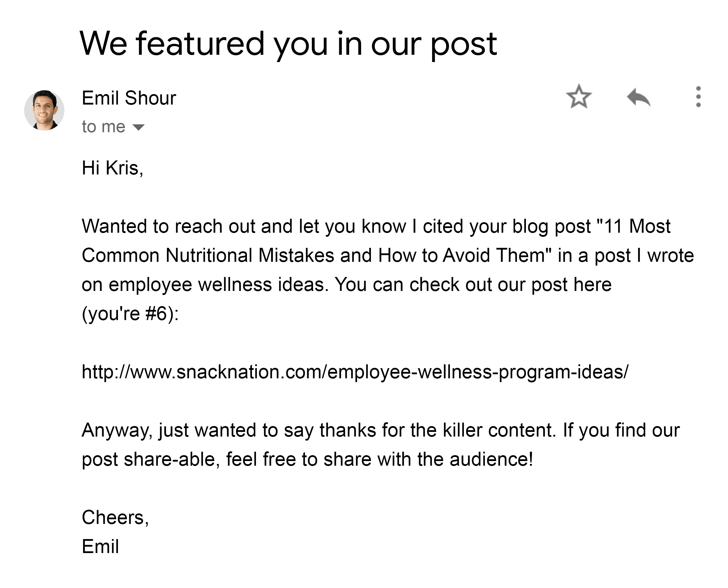
Task: Star this email from Emil Shour
Action: (579, 97)
